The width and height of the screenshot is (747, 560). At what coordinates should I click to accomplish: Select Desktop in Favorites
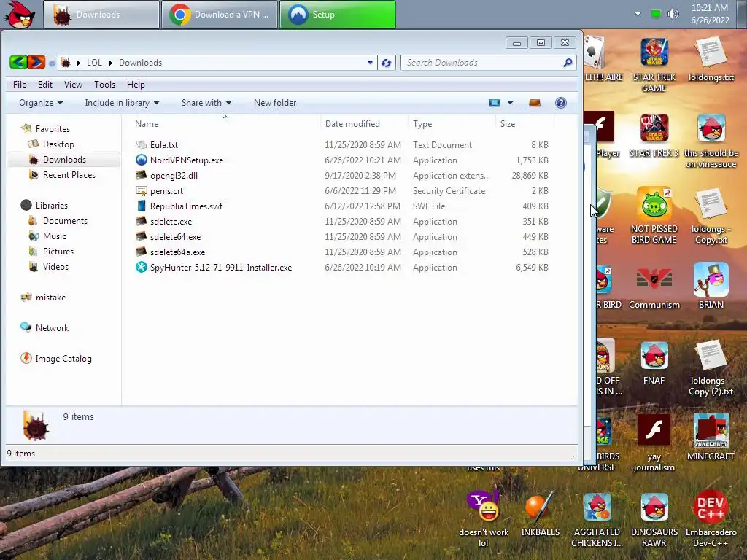pyautogui.click(x=58, y=144)
